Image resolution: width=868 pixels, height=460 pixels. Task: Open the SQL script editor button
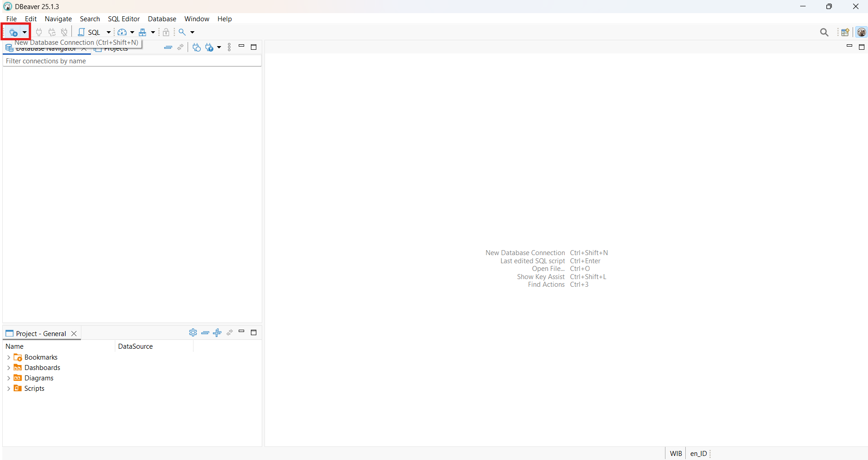click(90, 32)
